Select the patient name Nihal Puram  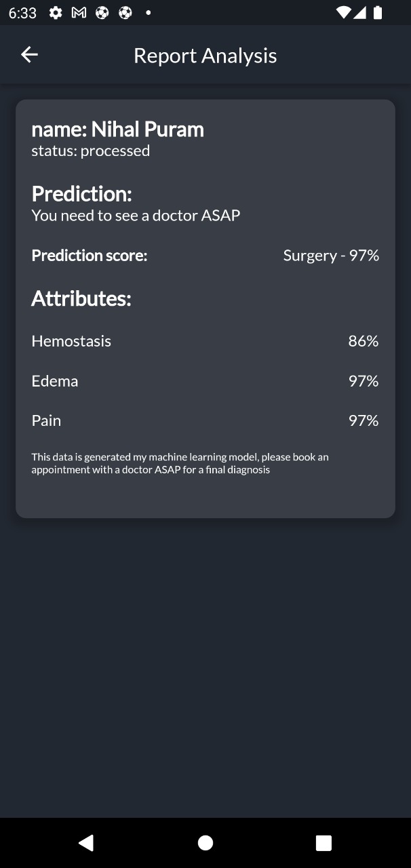pyautogui.click(x=117, y=129)
